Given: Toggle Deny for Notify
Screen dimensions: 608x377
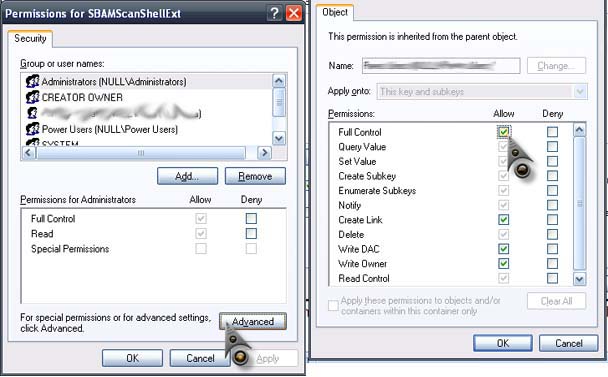Looking at the screenshot, I should (x=553, y=205).
